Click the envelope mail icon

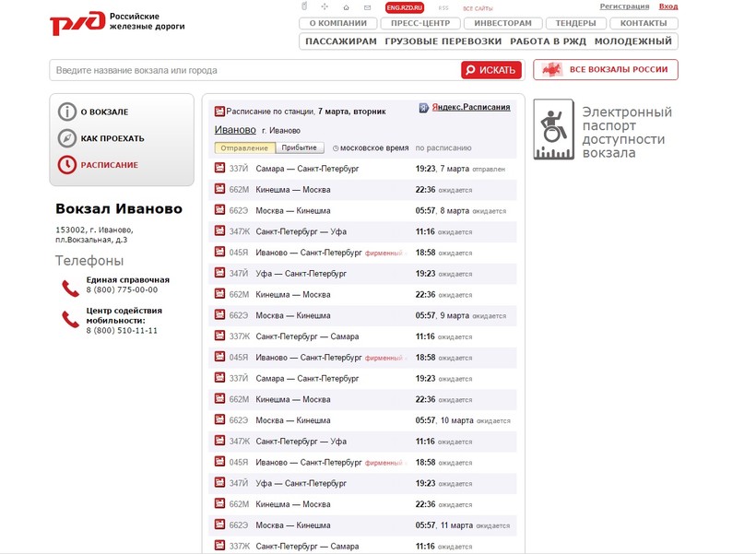(367, 7)
